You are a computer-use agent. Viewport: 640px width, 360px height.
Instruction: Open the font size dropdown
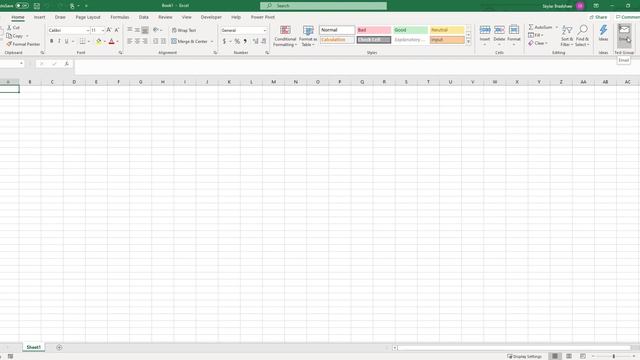(x=103, y=30)
